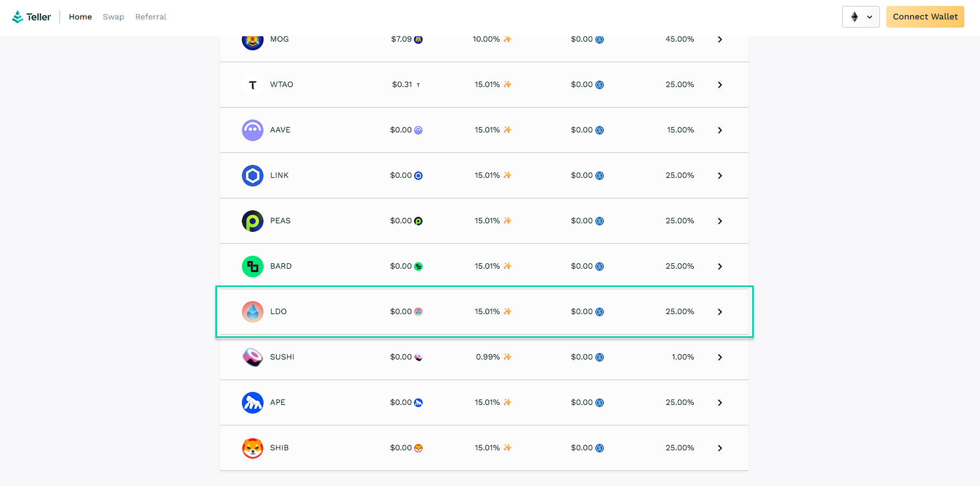The image size is (980, 486).
Task: Click the LDO token icon
Action: point(252,312)
